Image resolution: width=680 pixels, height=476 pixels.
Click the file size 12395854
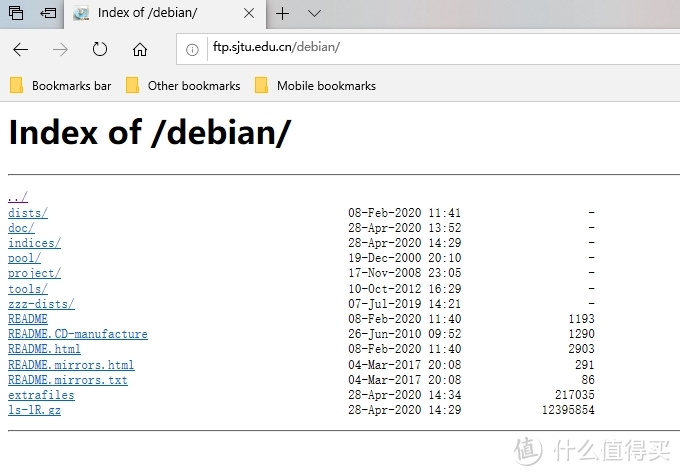tap(568, 410)
